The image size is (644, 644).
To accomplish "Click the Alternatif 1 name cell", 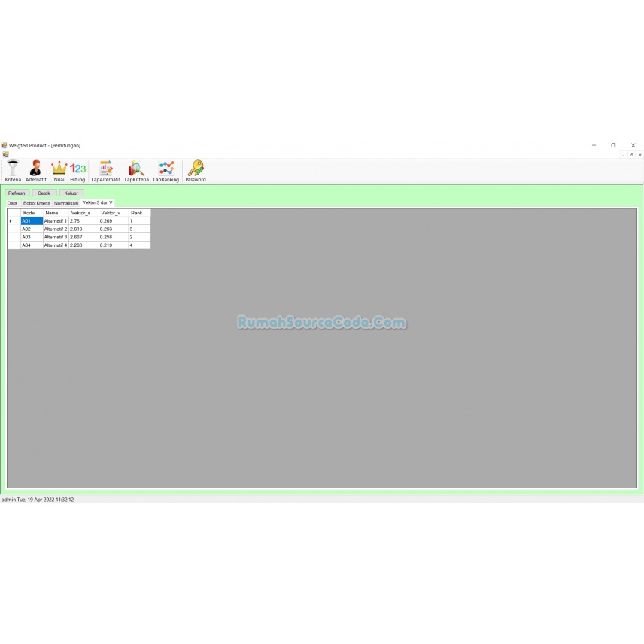I will pos(56,221).
